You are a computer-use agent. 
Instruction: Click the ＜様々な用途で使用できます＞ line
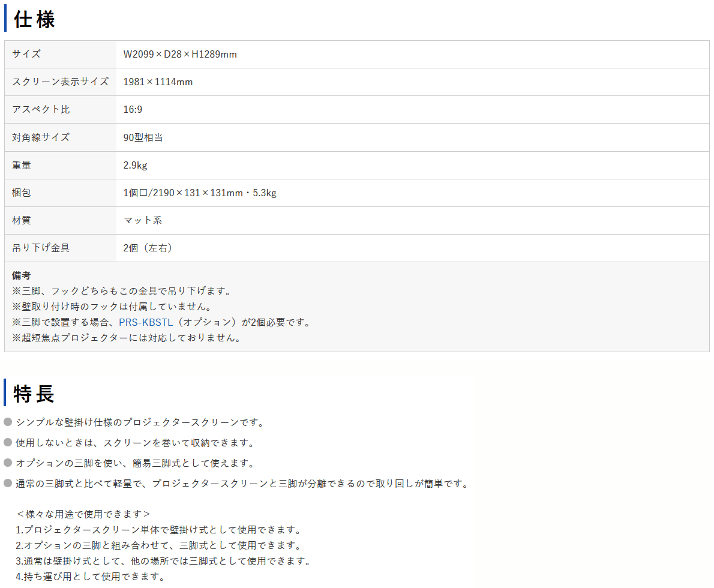83,514
